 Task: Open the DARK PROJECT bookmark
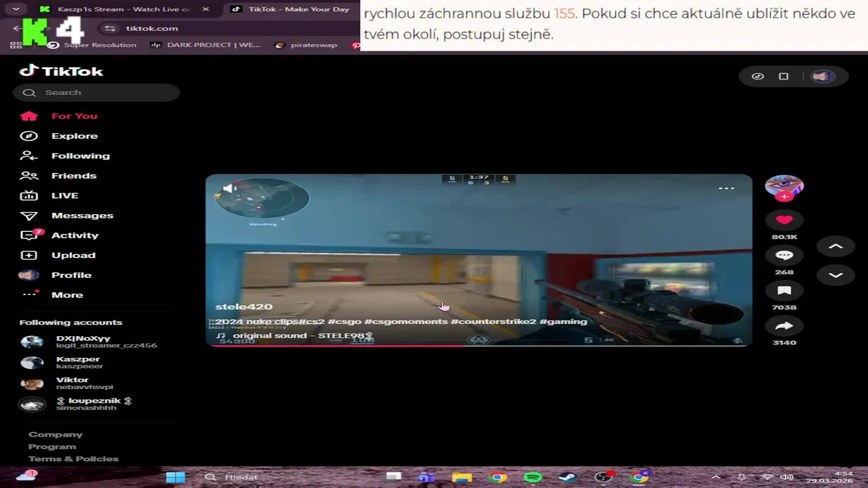[x=205, y=45]
